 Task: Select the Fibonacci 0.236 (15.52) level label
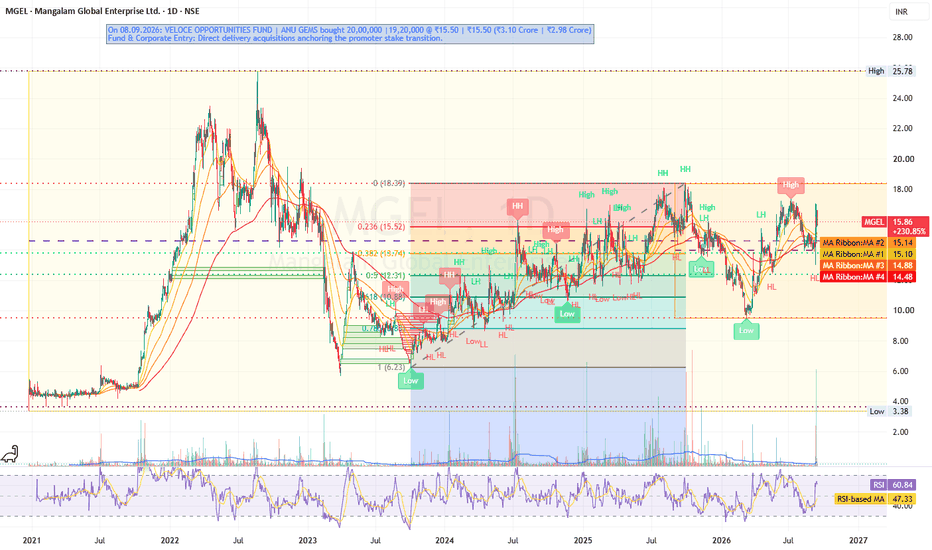[381, 227]
